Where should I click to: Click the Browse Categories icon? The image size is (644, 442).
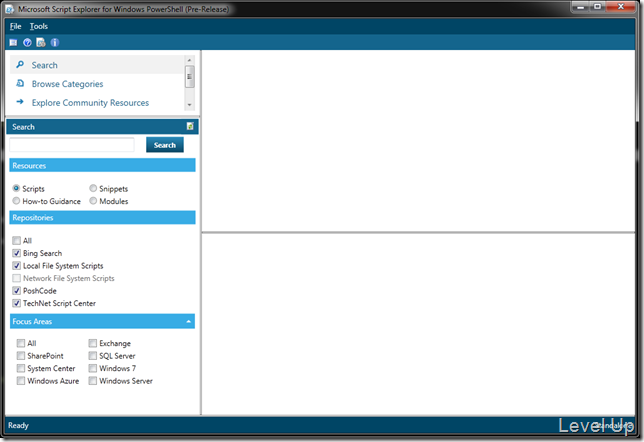[x=20, y=83]
